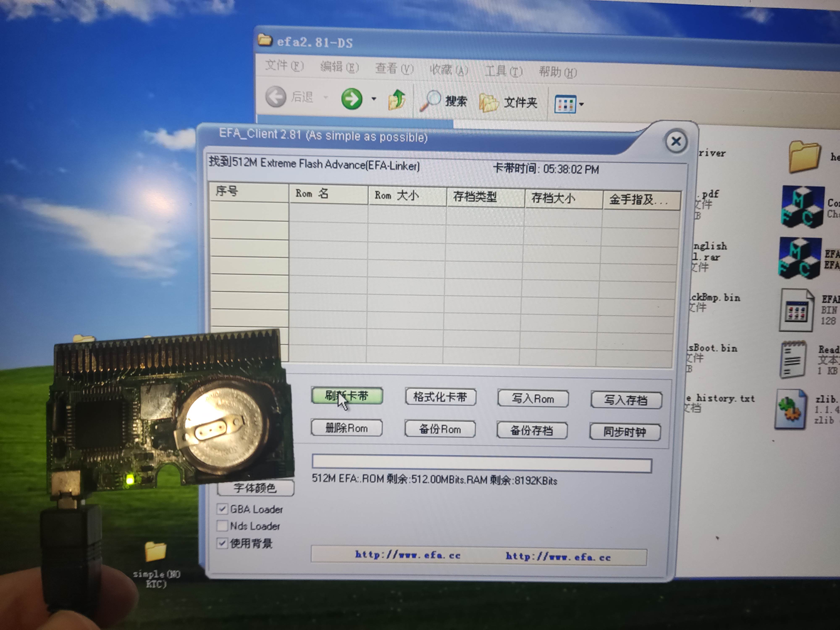Click the "512M EFA:.ROM 剩余:512.00MBits" status line
The width and height of the screenshot is (840, 630).
[x=434, y=480]
